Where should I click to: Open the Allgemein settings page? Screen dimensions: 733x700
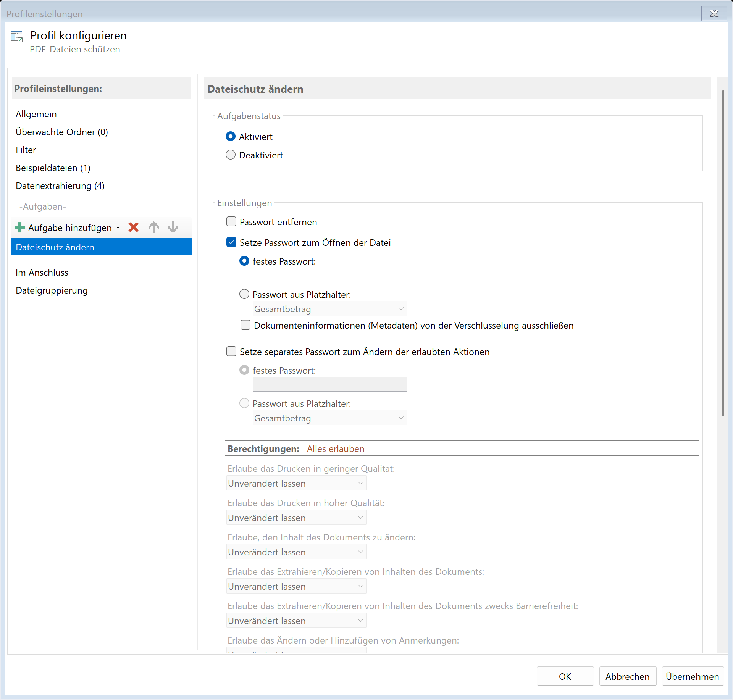[36, 114]
